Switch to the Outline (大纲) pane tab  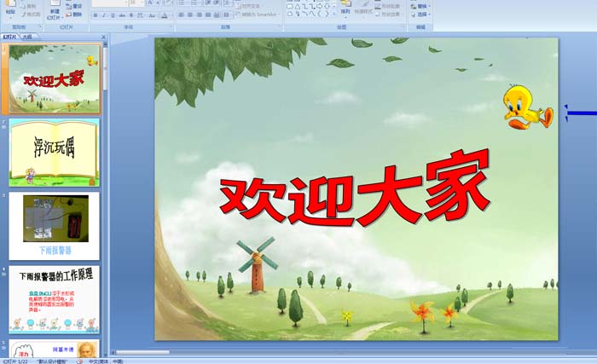[x=26, y=37]
